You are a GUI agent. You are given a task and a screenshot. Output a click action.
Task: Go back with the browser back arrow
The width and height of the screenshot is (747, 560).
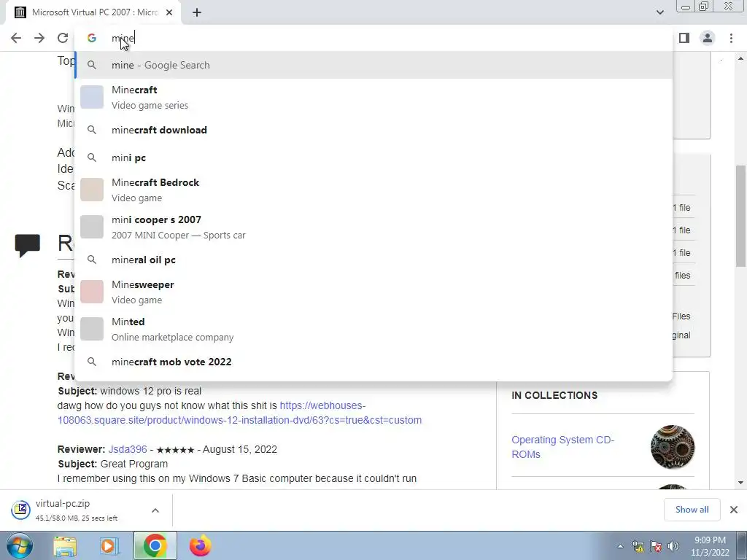pos(16,38)
